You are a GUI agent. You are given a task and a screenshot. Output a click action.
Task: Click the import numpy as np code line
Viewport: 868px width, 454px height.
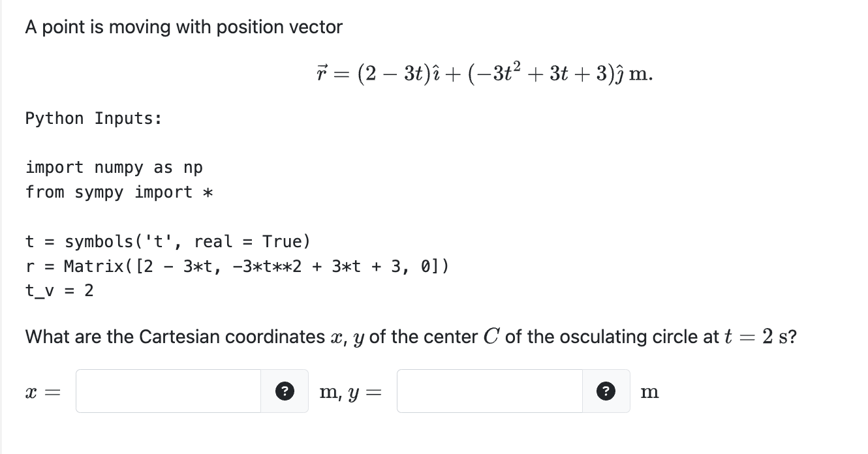click(x=114, y=168)
